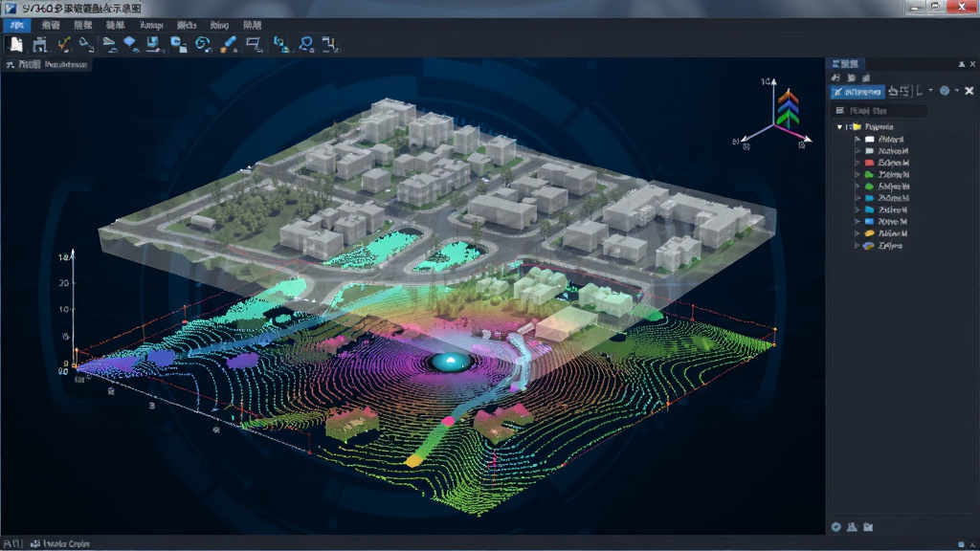Viewport: 980px width, 551px height.
Task: Click the small indicator at status bar bottom right
Action: (x=961, y=544)
